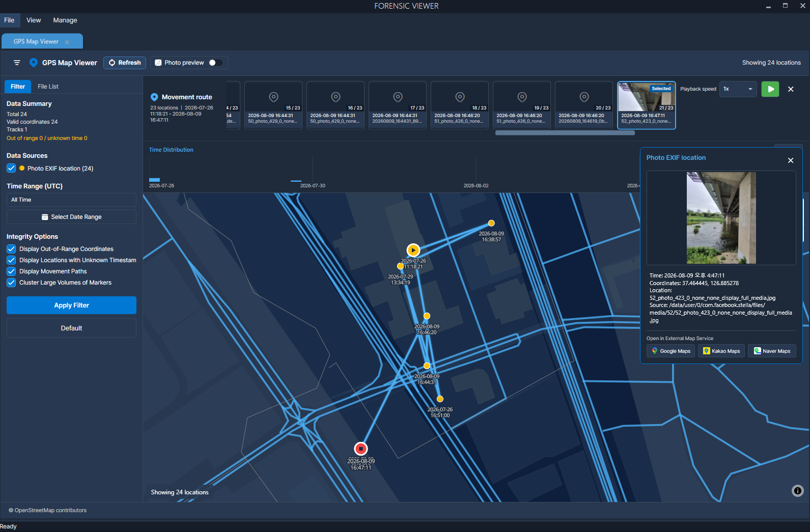Select route thumbnail 20 / 23
The width and height of the screenshot is (810, 532).
point(584,105)
